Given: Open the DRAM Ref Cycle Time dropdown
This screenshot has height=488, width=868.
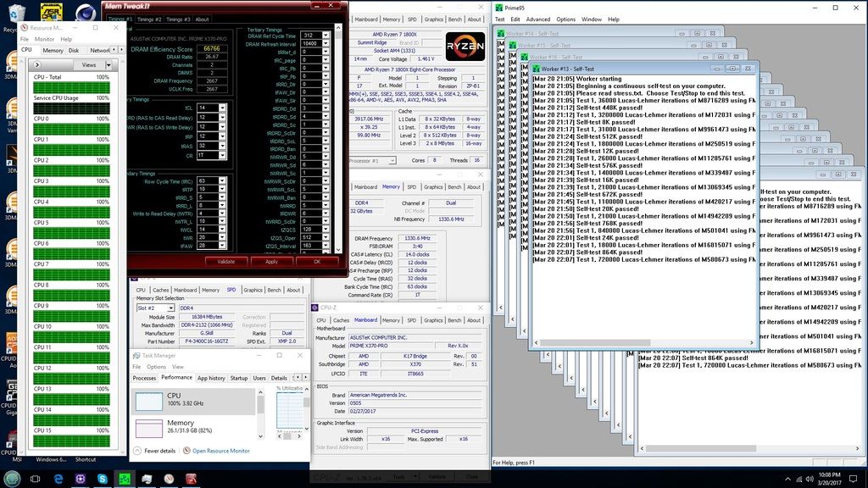Looking at the screenshot, I should click(x=325, y=36).
